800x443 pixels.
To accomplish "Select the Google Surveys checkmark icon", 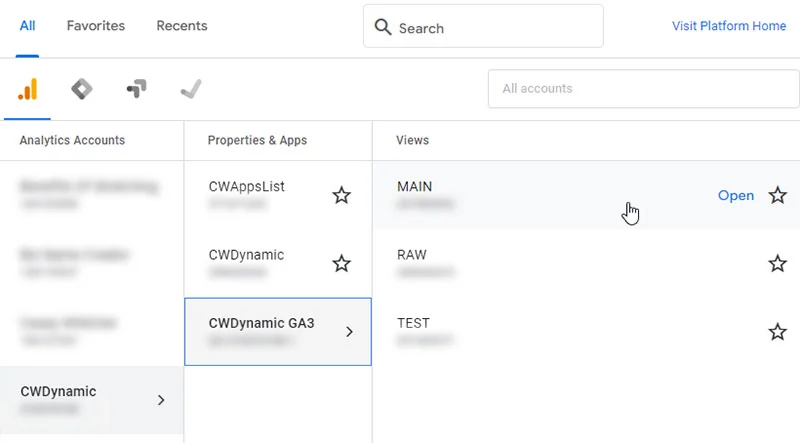I will coord(191,89).
